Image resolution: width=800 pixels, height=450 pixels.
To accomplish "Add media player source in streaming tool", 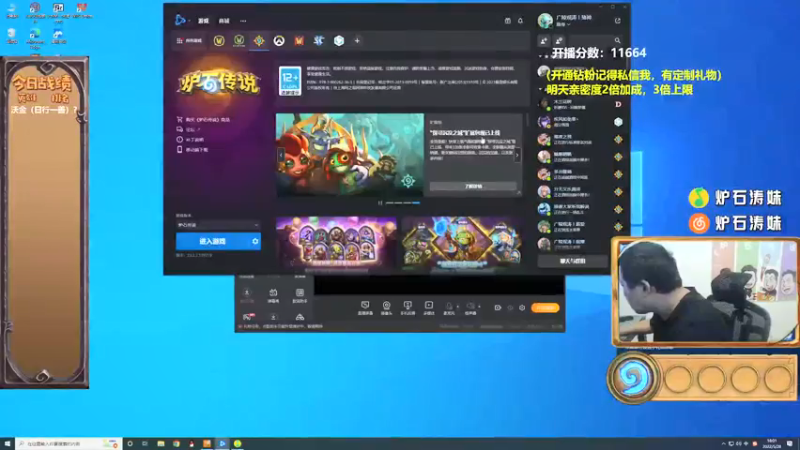I will (429, 308).
